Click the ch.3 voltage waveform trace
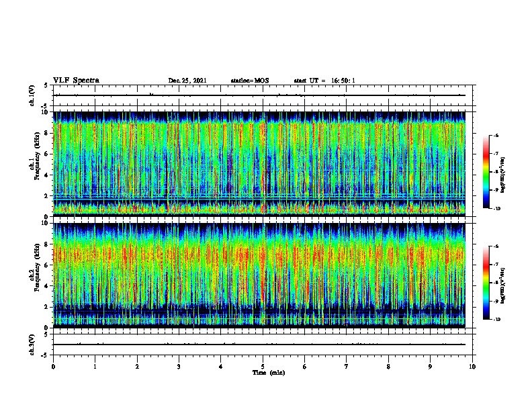Viewport: 532px width, 411px height. pos(259,345)
